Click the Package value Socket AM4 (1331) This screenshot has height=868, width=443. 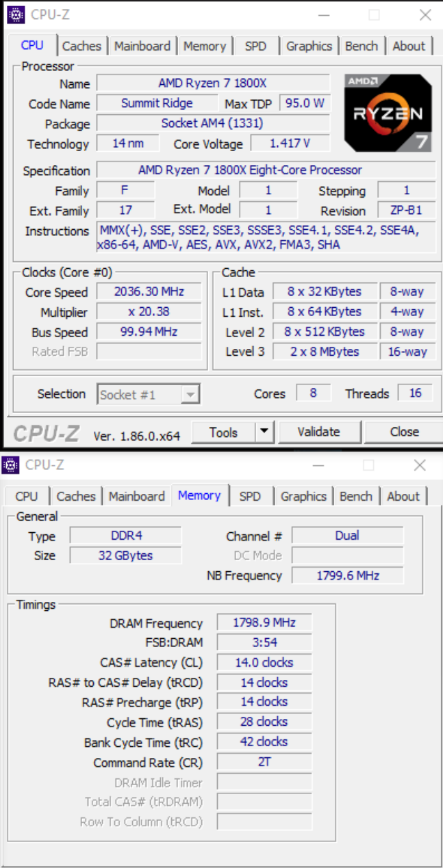coord(212,123)
